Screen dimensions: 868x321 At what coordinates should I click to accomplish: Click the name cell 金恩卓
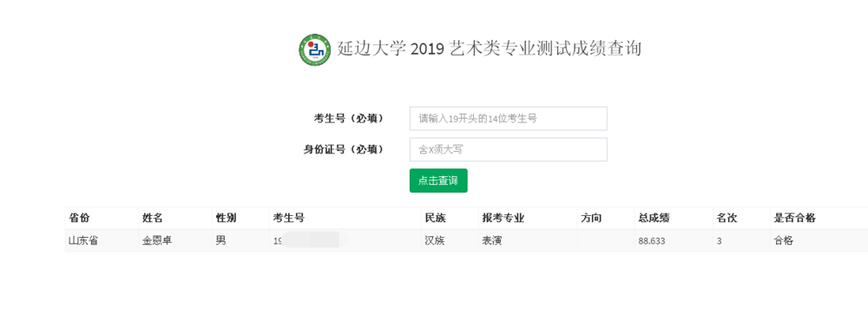pos(156,241)
